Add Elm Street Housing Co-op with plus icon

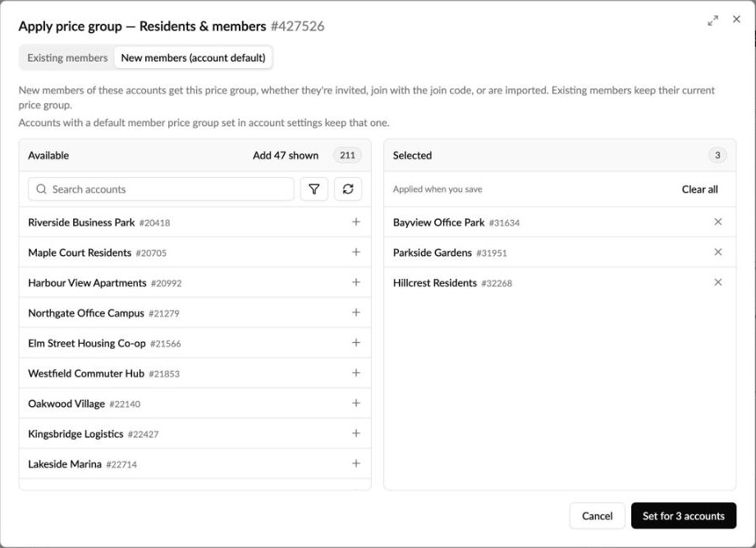click(x=355, y=343)
